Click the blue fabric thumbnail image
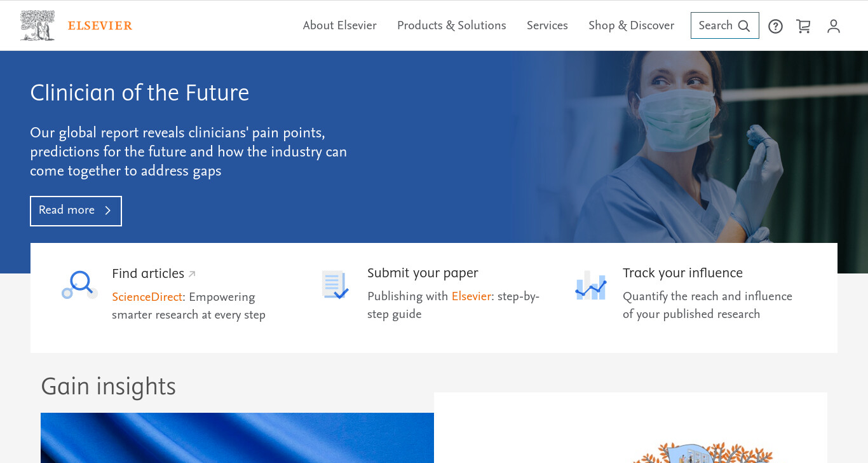 (237, 438)
